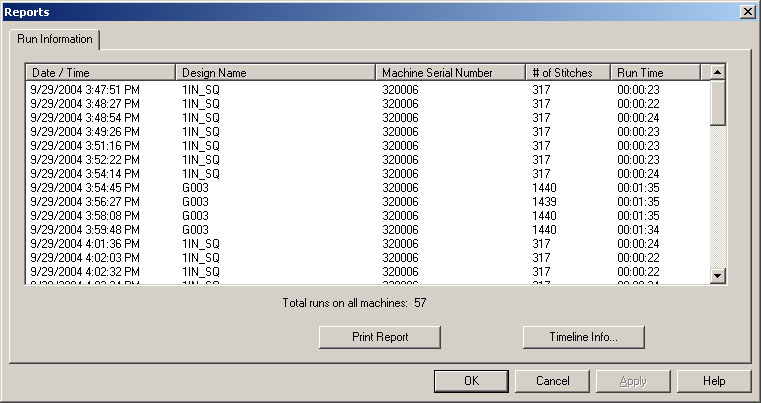Open the Run Information tab
Image resolution: width=761 pixels, height=403 pixels.
[x=54, y=39]
